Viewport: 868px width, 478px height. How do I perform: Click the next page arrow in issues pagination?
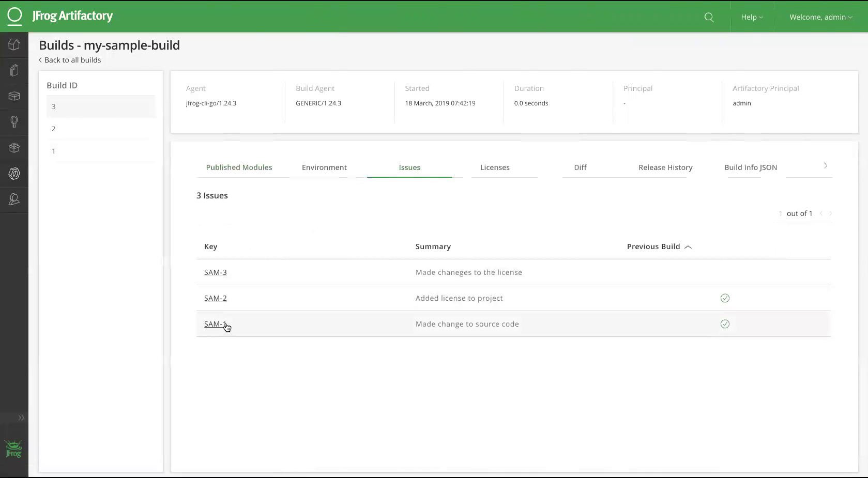[830, 213]
